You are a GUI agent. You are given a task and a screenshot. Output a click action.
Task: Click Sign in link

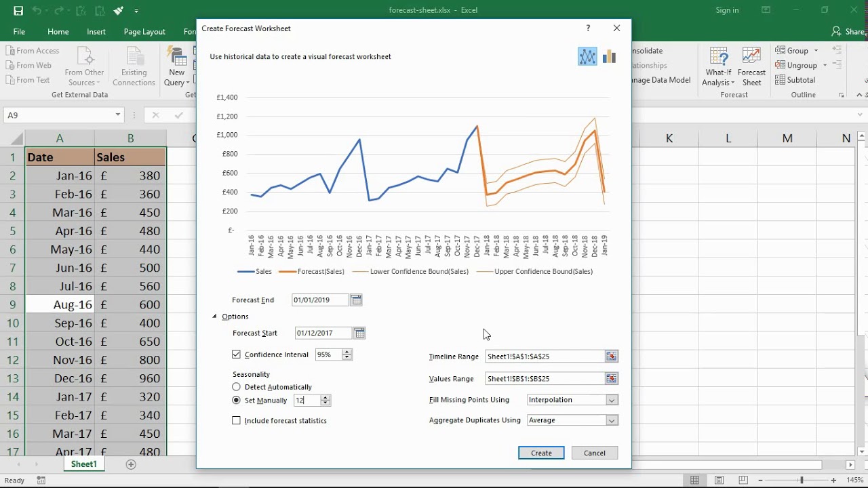coord(727,10)
